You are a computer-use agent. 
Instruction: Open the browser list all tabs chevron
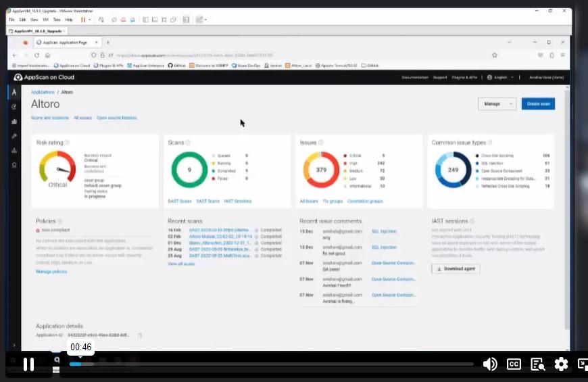(x=509, y=42)
